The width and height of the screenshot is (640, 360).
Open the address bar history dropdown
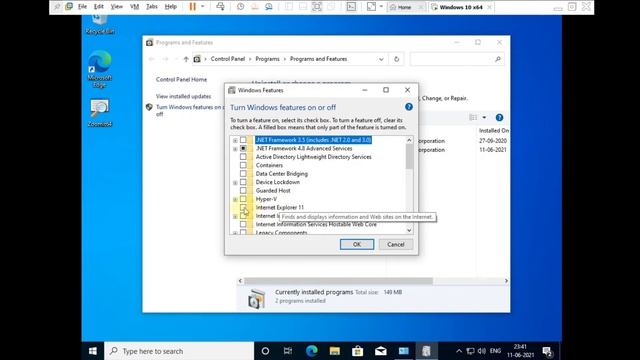(x=381, y=59)
